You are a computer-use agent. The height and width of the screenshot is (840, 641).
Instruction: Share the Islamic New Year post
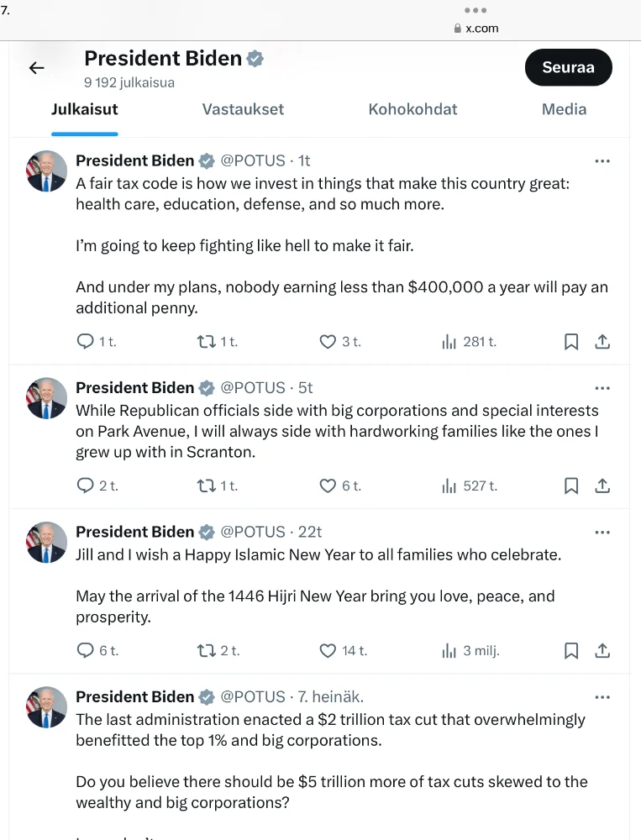[602, 650]
